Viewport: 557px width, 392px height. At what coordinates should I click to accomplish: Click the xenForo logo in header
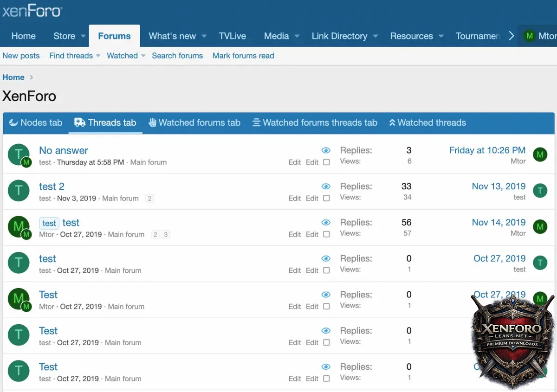(32, 11)
